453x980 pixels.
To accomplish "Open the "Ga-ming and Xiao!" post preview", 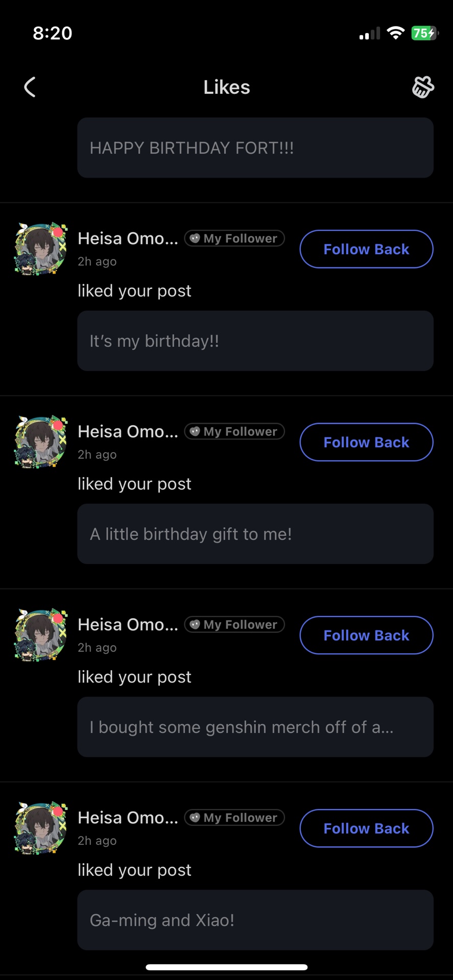I will 255,920.
